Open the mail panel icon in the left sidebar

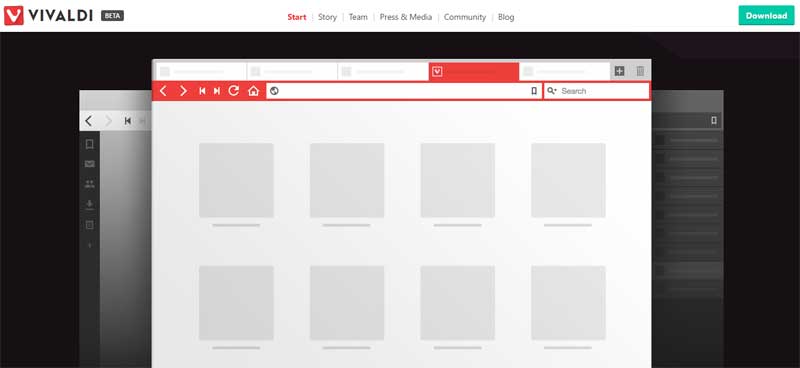(90, 164)
